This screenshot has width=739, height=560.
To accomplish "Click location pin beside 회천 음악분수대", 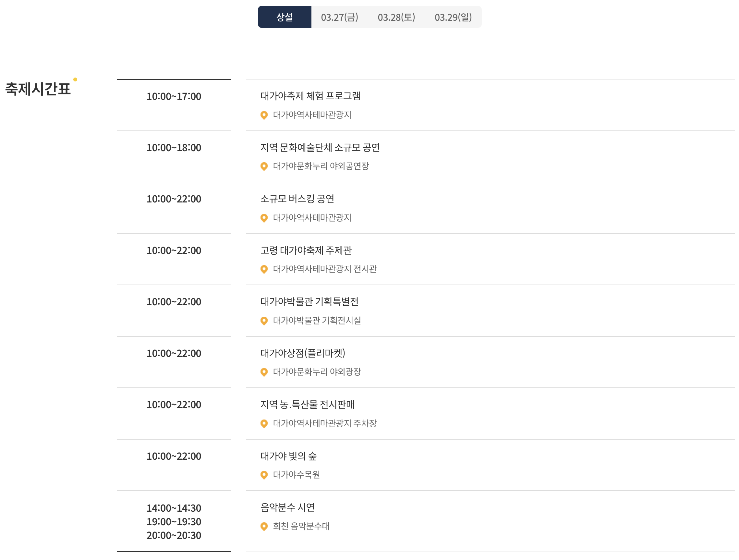I will (264, 526).
